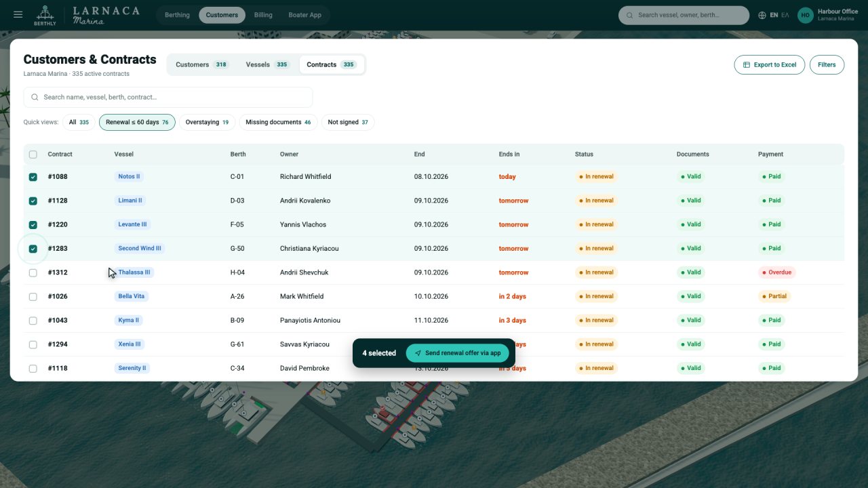The width and height of the screenshot is (868, 488).
Task: Open the Boater App section
Action: (x=305, y=15)
